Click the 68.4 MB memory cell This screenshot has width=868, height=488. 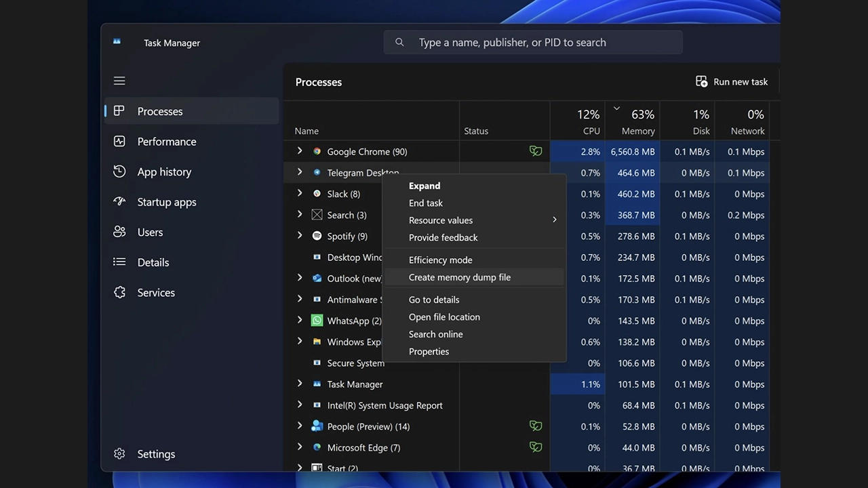pos(632,405)
